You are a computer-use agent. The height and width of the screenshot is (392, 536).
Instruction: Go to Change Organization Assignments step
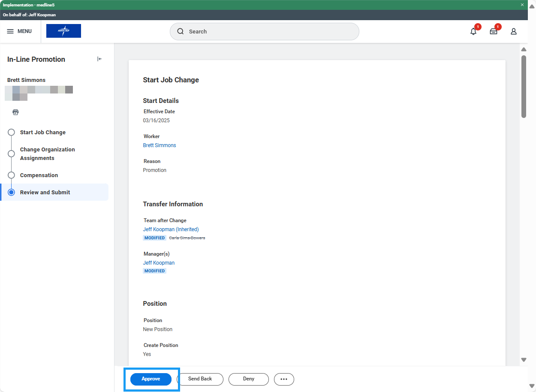(47, 154)
